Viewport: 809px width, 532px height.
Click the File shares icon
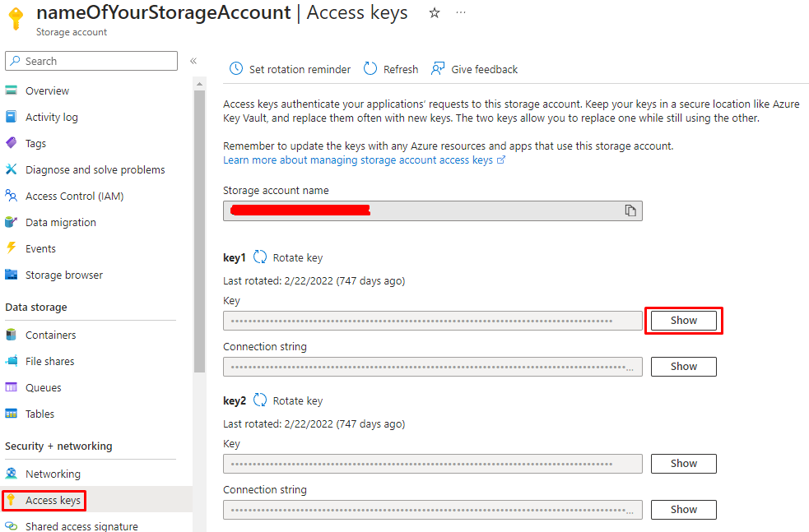tap(12, 361)
